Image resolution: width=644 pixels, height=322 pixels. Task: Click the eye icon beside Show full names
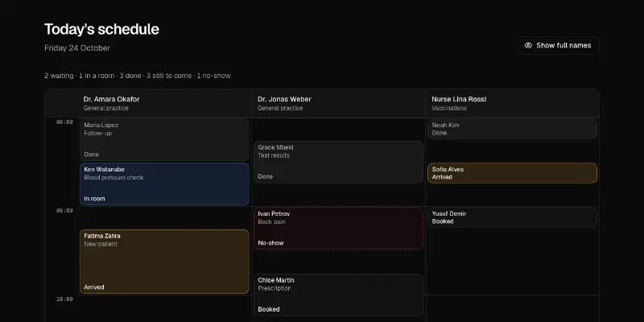click(528, 45)
